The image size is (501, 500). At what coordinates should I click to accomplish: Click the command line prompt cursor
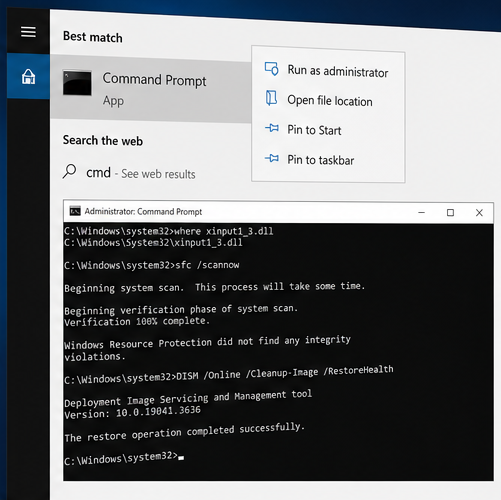point(181,458)
